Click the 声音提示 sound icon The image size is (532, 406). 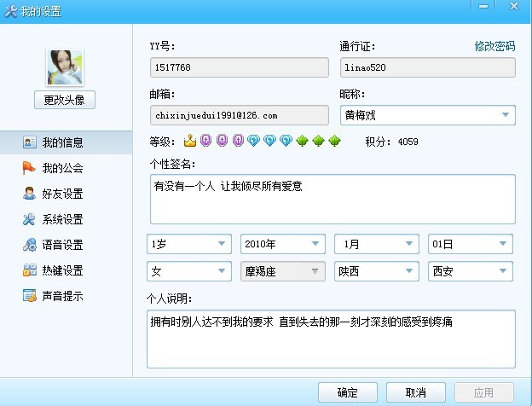tap(30, 296)
